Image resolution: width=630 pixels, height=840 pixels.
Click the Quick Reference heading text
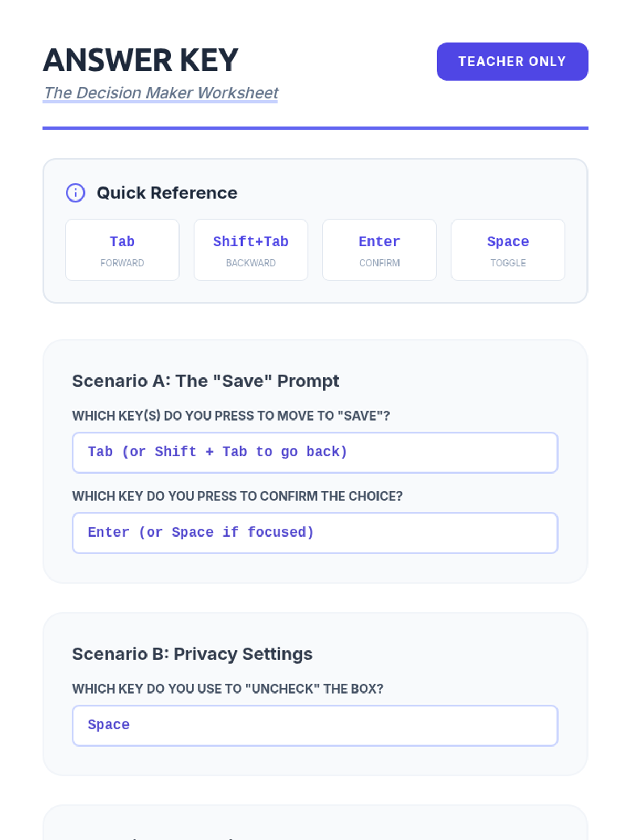click(x=167, y=193)
